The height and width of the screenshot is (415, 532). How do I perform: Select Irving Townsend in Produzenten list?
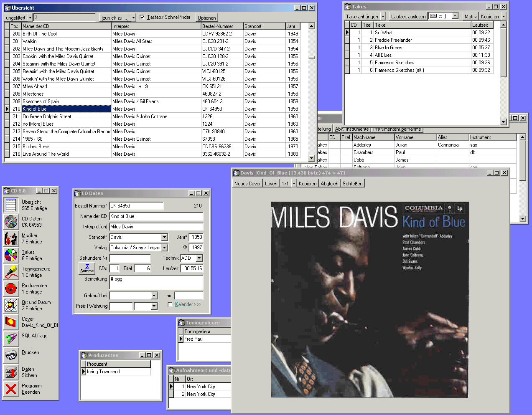(x=118, y=372)
